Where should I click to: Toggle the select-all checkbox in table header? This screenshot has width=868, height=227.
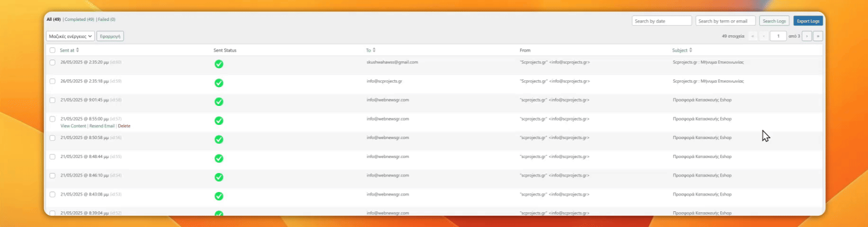click(53, 50)
